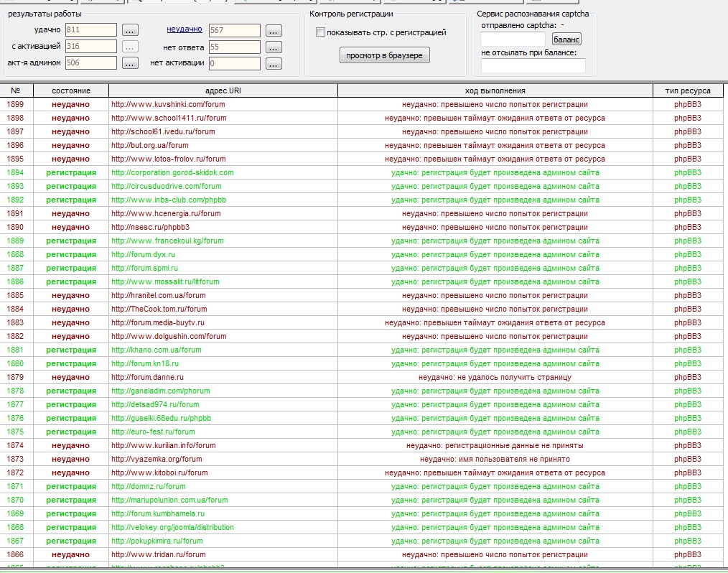
Task: Select row with http://www.dolgushin.com/forum
Action: coord(362,336)
